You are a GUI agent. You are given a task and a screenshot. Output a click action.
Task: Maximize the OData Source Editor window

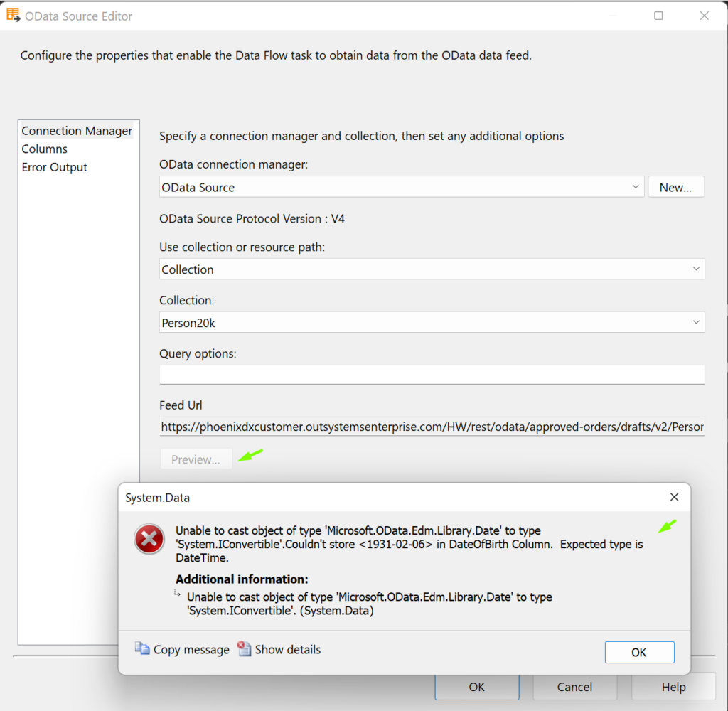tap(658, 16)
